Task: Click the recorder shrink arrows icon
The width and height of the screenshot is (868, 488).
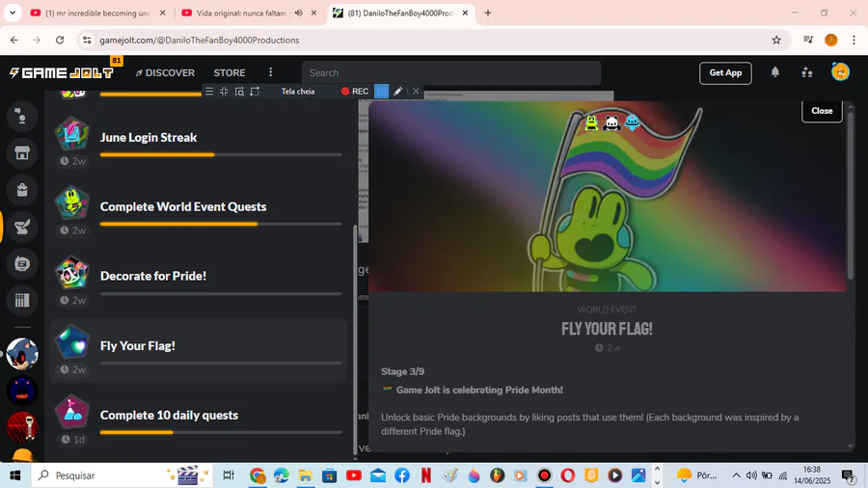Action: pyautogui.click(x=224, y=92)
